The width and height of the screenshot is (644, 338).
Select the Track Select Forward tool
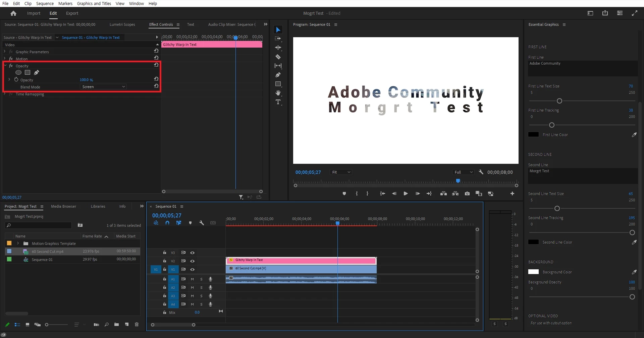pyautogui.click(x=278, y=39)
